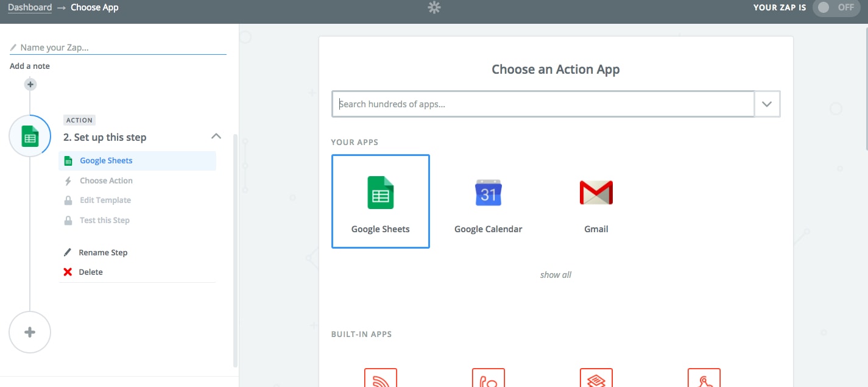Viewport: 868px width, 387px height.
Task: Click show all under Your Apps
Action: (556, 275)
